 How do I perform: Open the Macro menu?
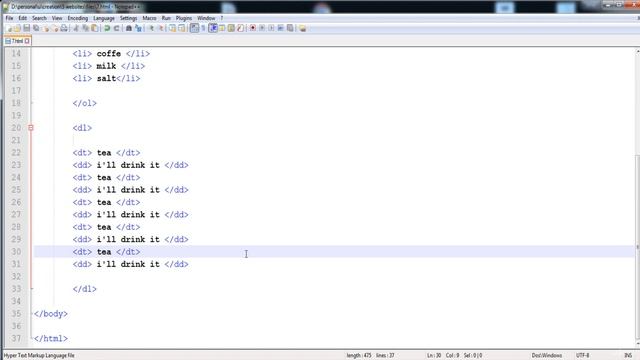(149, 18)
